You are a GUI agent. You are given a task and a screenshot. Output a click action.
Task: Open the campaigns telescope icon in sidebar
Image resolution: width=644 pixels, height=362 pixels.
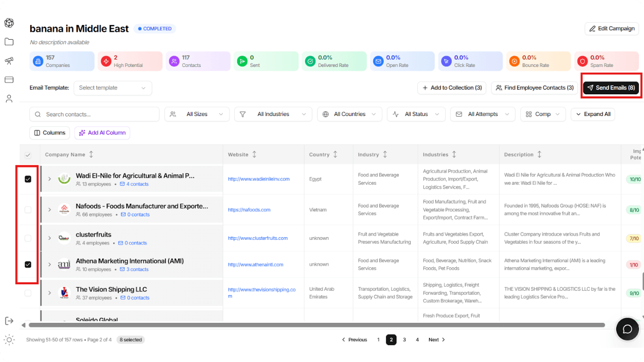pos(9,61)
